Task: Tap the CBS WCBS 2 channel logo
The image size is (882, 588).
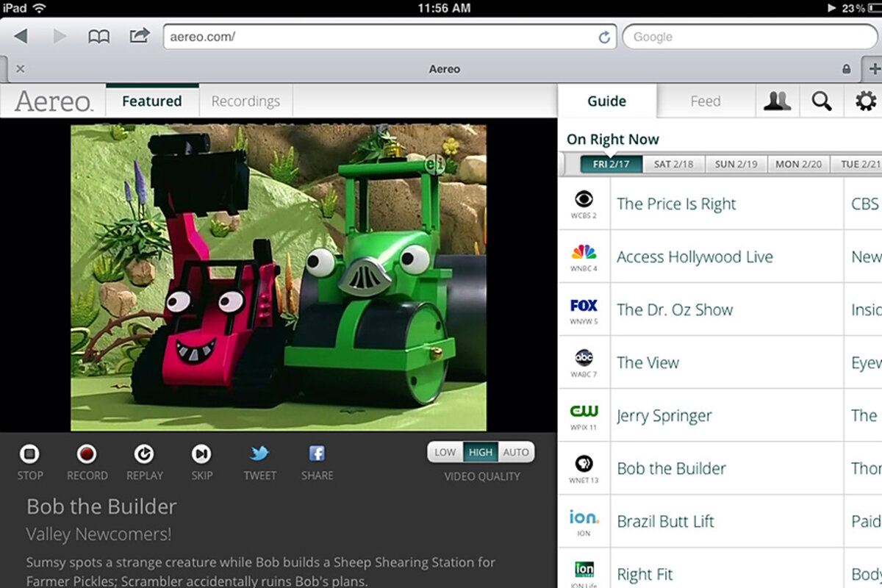Action: point(584,204)
